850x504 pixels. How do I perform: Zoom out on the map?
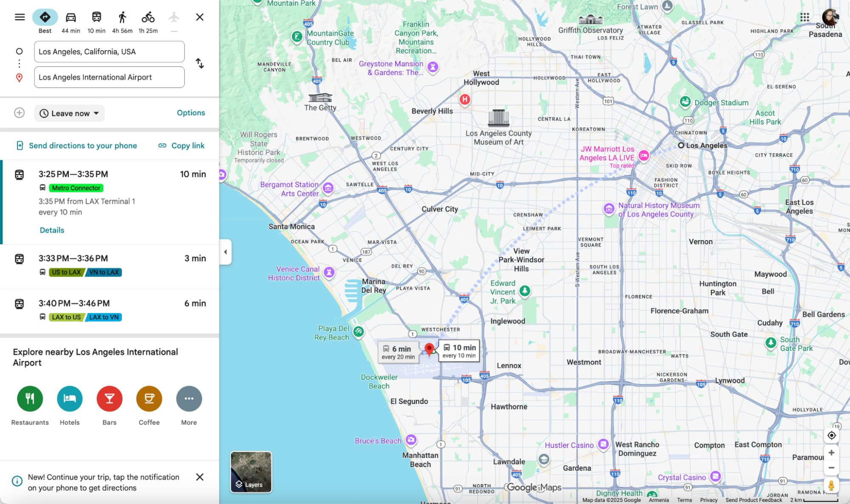tap(831, 467)
